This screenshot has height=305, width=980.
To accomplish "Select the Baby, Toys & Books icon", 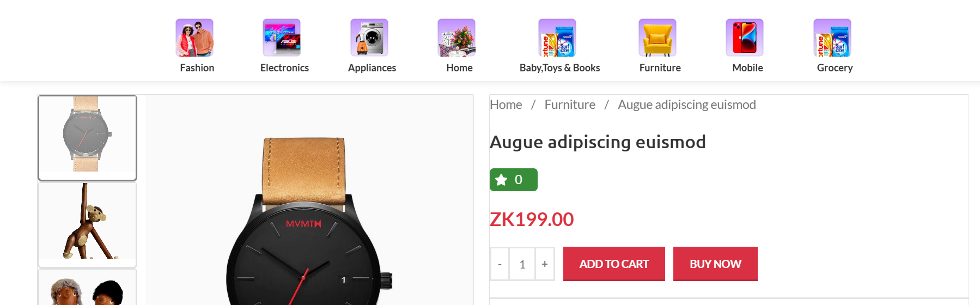I will 557,38.
